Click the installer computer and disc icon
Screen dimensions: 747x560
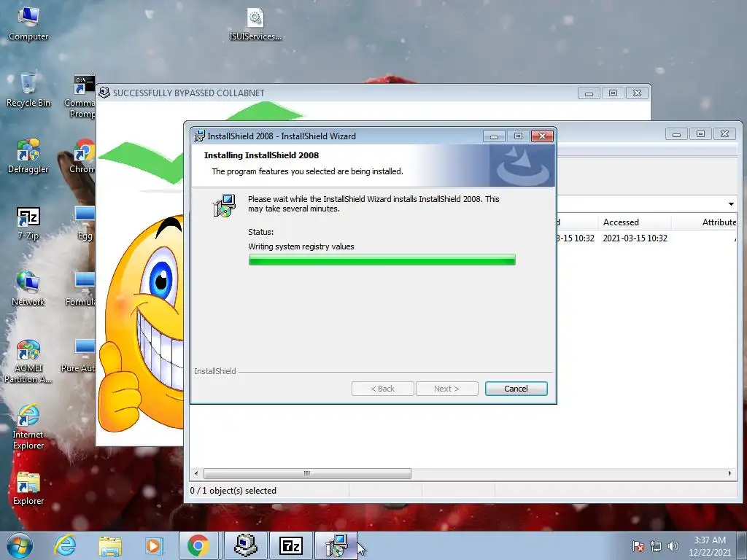point(224,206)
